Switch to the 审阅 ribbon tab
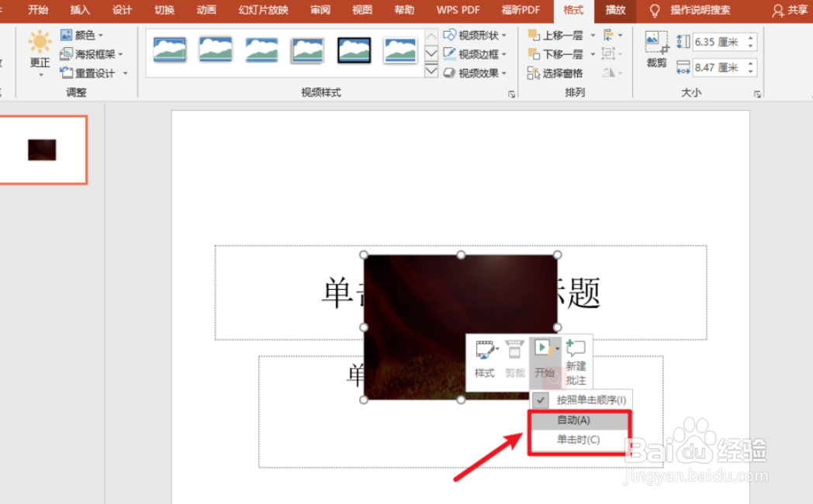 point(320,10)
